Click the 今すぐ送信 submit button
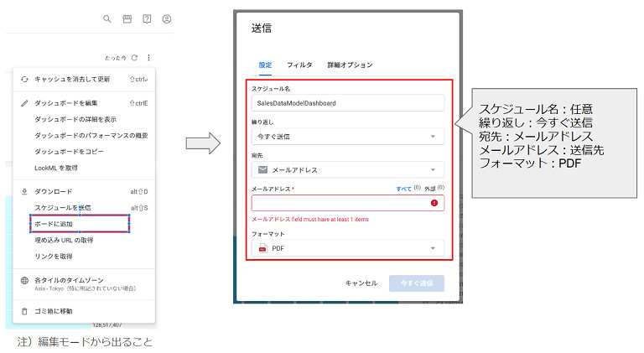Image resolution: width=644 pixels, height=353 pixels. click(417, 283)
